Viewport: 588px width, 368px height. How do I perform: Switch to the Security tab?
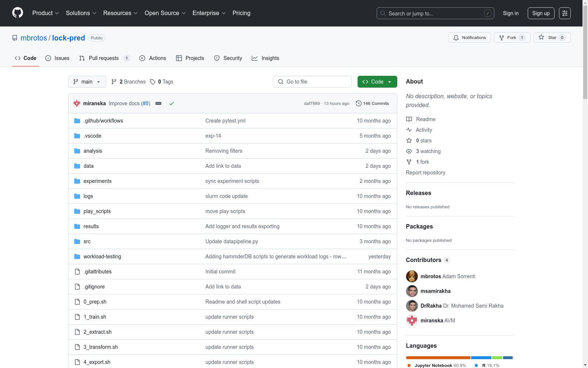[x=228, y=58]
